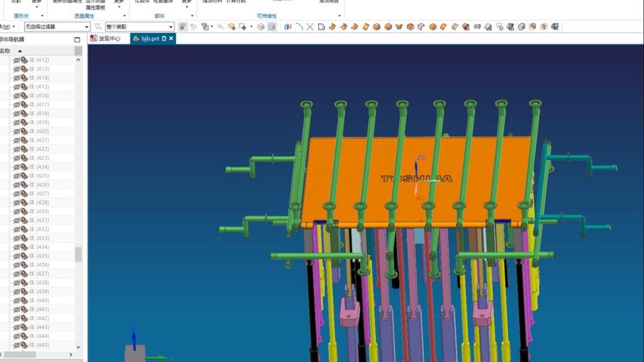644x362 pixels.
Task: Click the orange sphere rendering icon in toolbar
Action: (x=433, y=27)
